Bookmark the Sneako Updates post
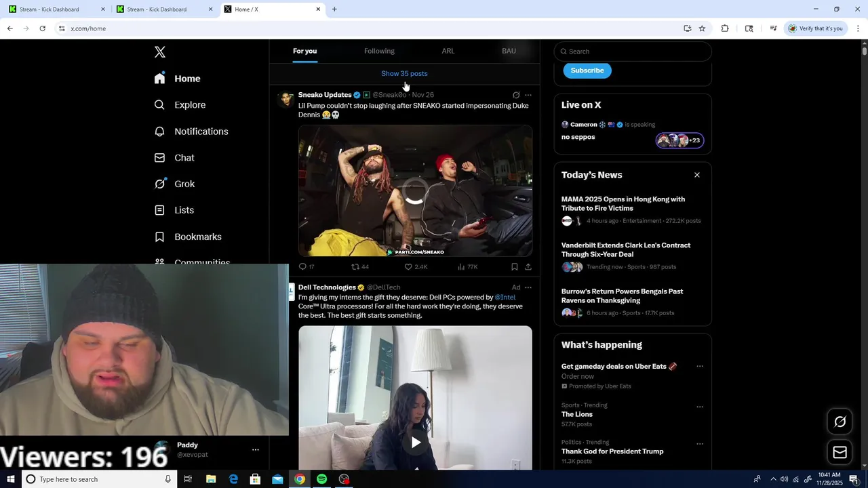 515,267
